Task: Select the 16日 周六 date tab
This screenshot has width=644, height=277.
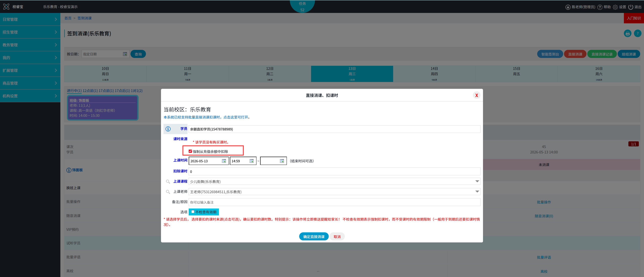Action: click(599, 74)
